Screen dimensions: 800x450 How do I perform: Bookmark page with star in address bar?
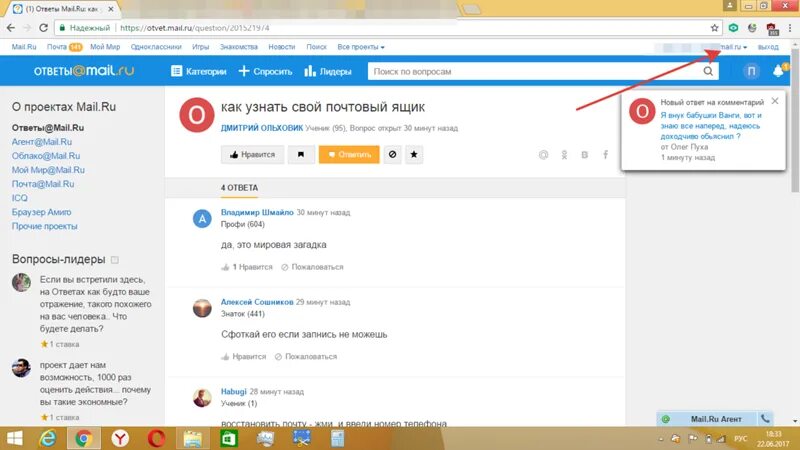(x=714, y=28)
